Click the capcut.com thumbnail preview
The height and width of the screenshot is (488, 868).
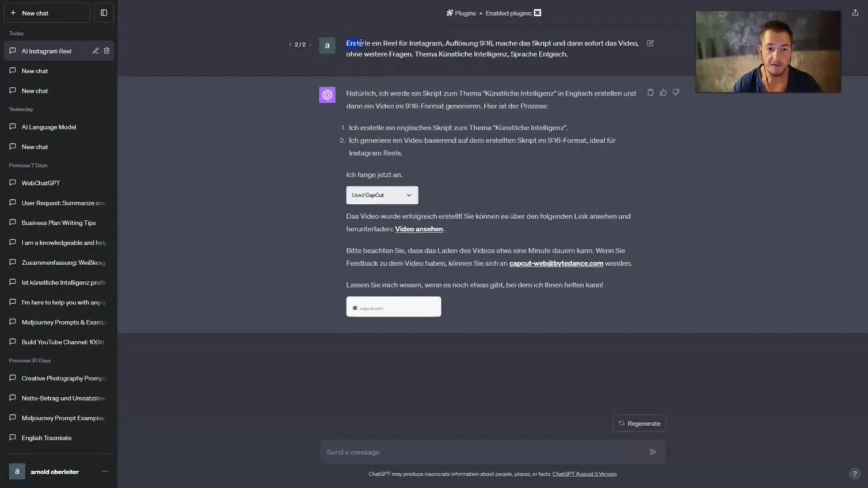tap(393, 307)
